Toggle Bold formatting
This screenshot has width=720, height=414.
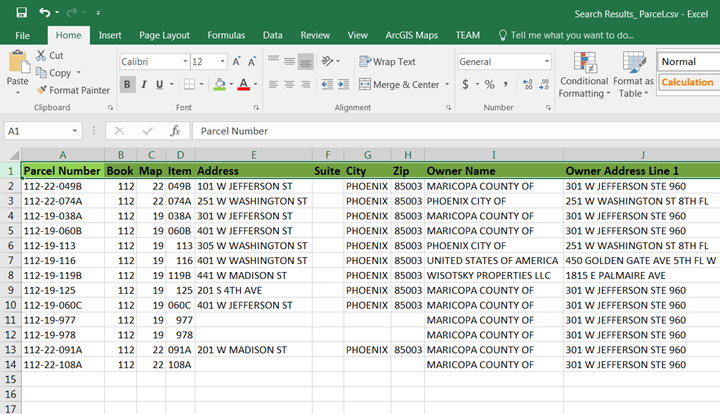tap(127, 85)
